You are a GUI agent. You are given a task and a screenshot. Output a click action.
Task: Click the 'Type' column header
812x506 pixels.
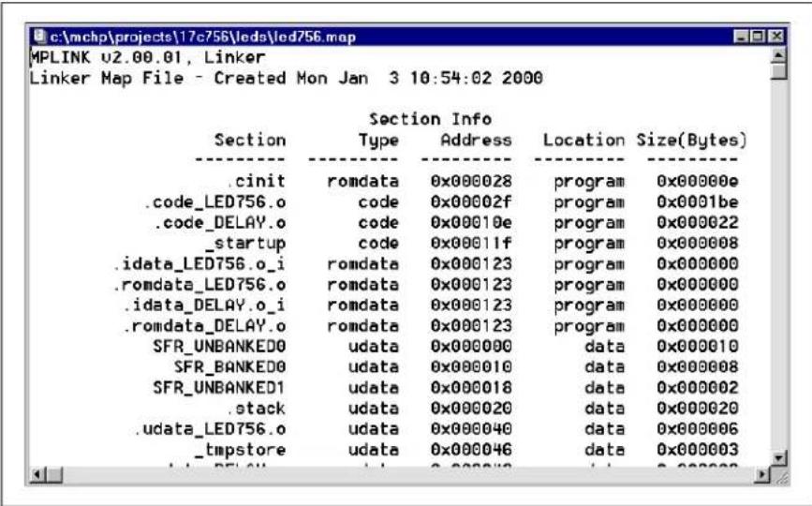[x=378, y=141]
